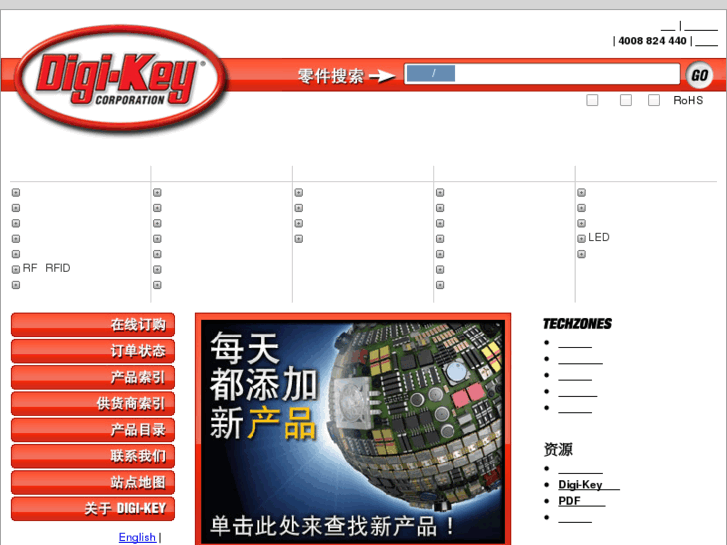Open the 联系我们 contact us button

point(93,456)
